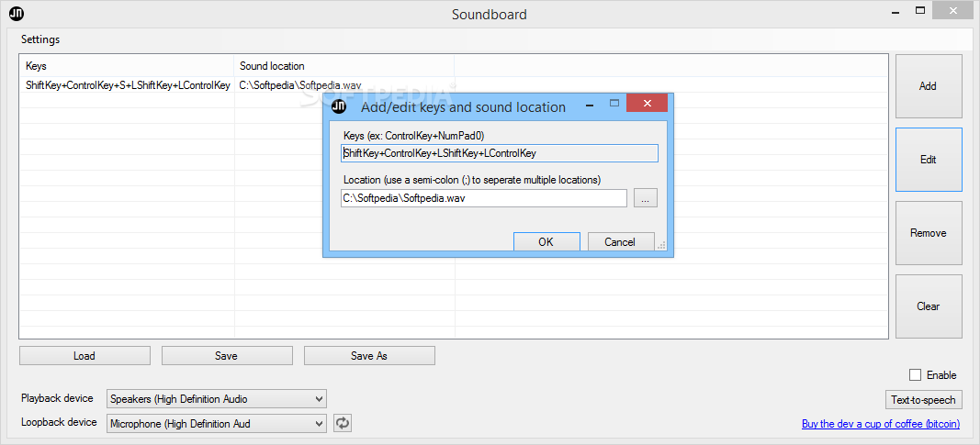The image size is (980, 445).
Task: Click OK in the dialog
Action: pos(546,242)
